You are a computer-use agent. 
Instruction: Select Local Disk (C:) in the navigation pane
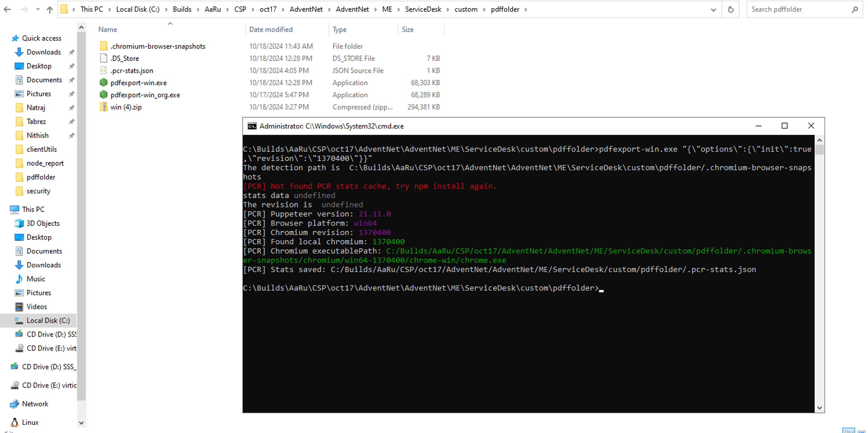click(48, 320)
